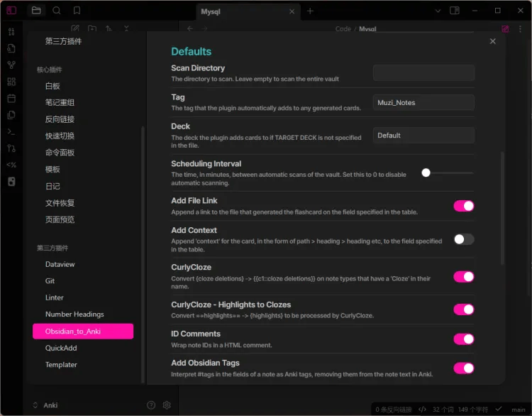
Task: Open the command palette terminal icon
Action: [11, 132]
